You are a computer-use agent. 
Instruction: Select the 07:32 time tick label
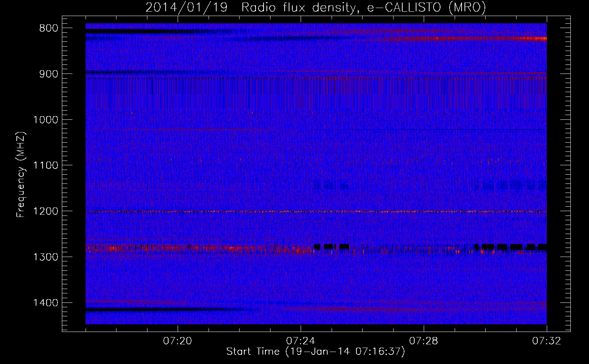tap(547, 341)
